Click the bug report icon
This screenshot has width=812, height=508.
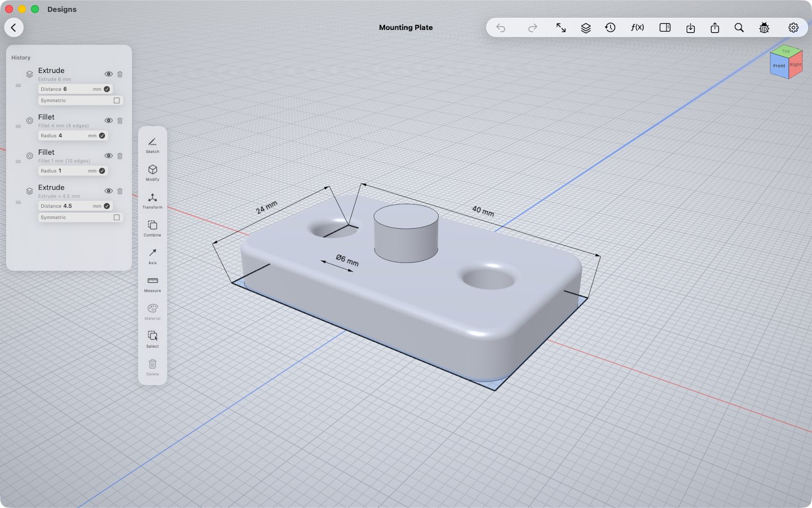(764, 28)
